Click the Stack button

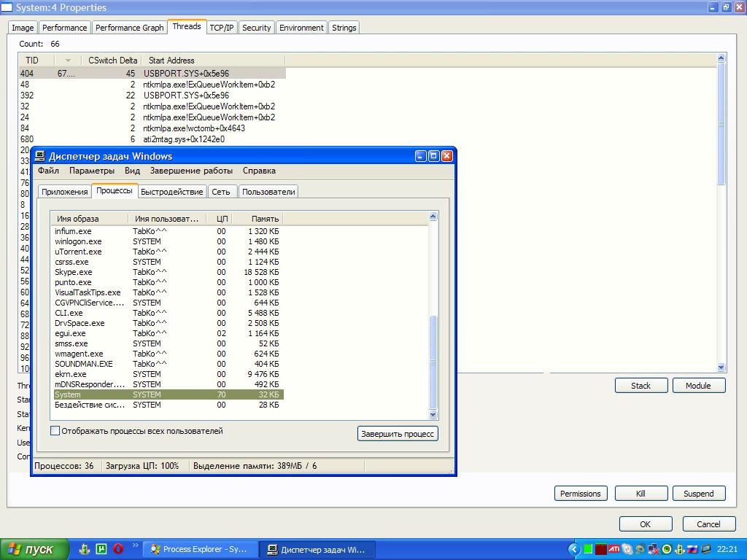pyautogui.click(x=640, y=385)
